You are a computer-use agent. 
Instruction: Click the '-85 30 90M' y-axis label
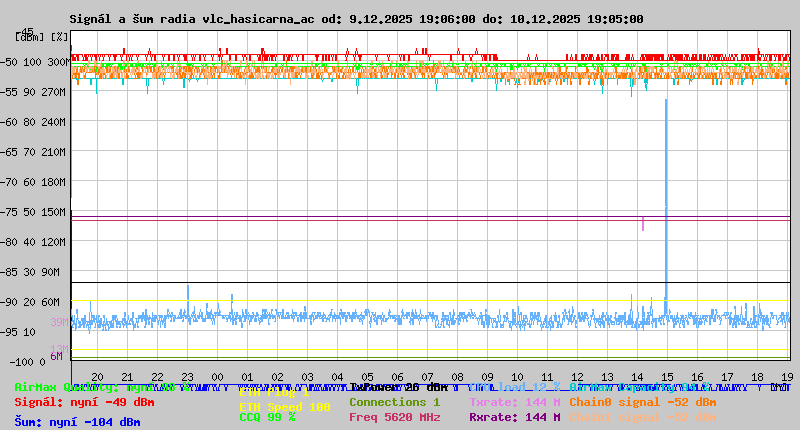click(30, 272)
